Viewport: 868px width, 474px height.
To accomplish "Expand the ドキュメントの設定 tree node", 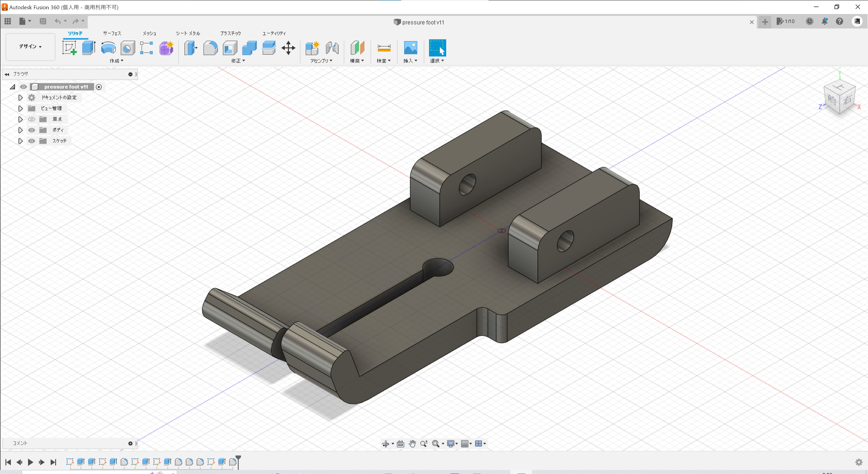I will pyautogui.click(x=20, y=98).
